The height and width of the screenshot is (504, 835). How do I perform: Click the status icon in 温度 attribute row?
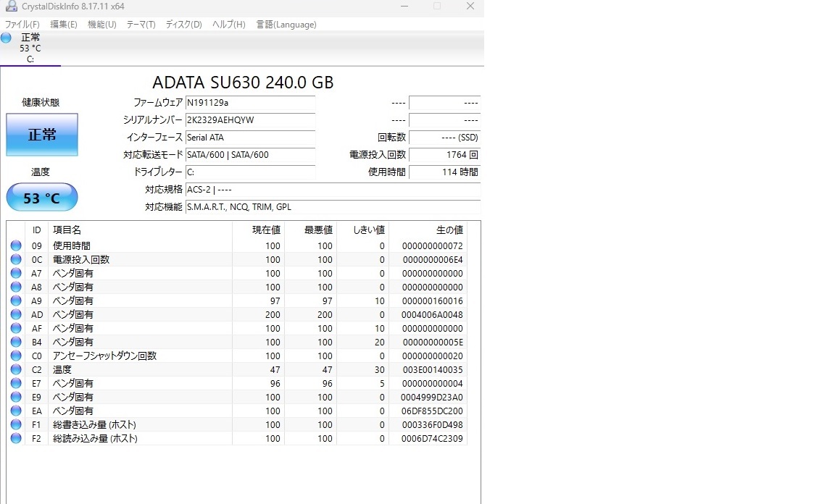pyautogui.click(x=16, y=370)
